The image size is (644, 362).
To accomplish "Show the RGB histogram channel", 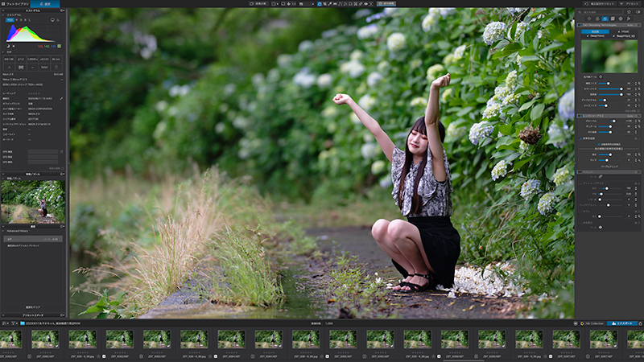I will point(10,19).
